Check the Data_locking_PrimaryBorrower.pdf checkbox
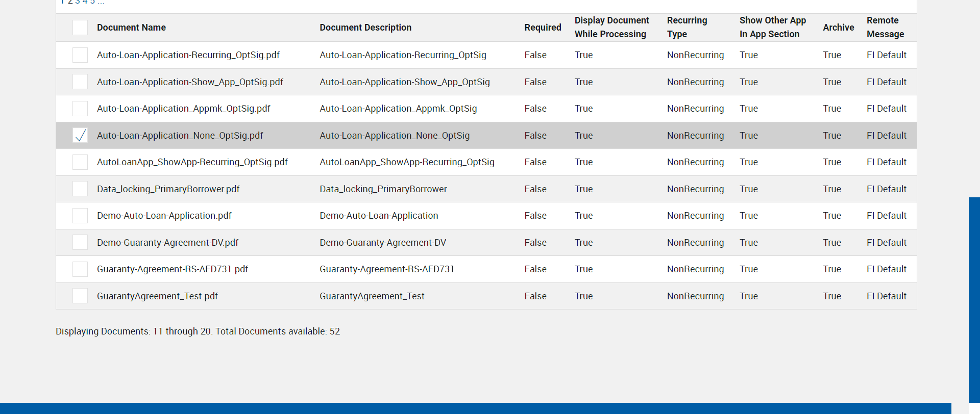 (x=80, y=189)
